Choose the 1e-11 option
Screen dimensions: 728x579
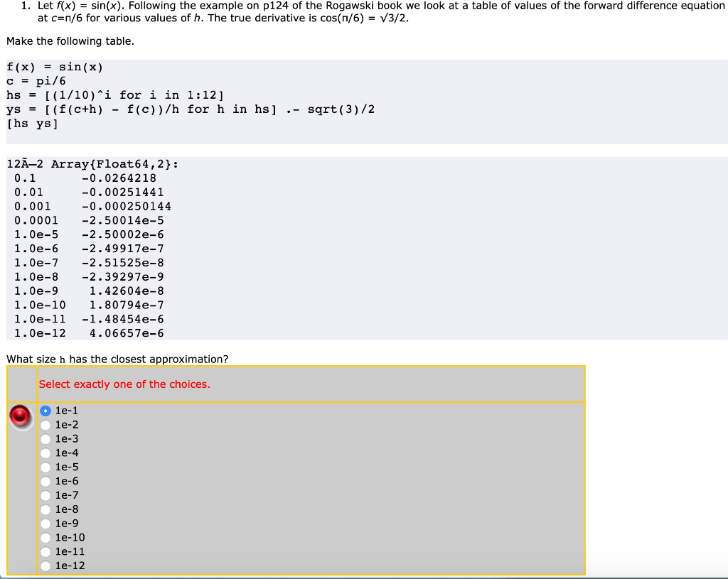click(x=45, y=551)
